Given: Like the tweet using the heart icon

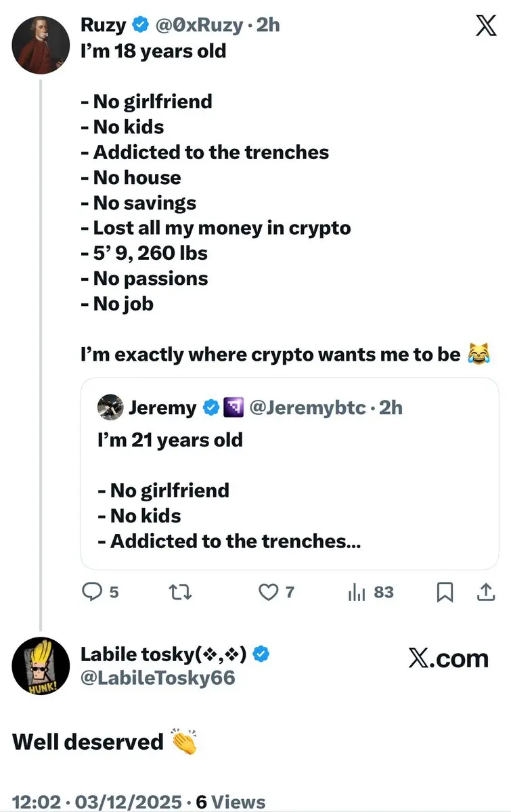Looking at the screenshot, I should click(269, 592).
